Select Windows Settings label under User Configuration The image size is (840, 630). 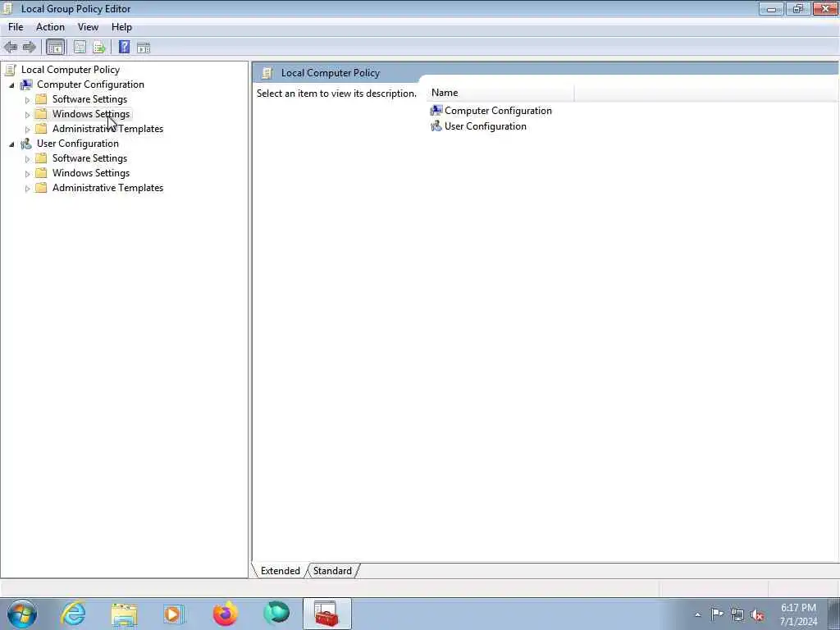[x=91, y=173]
